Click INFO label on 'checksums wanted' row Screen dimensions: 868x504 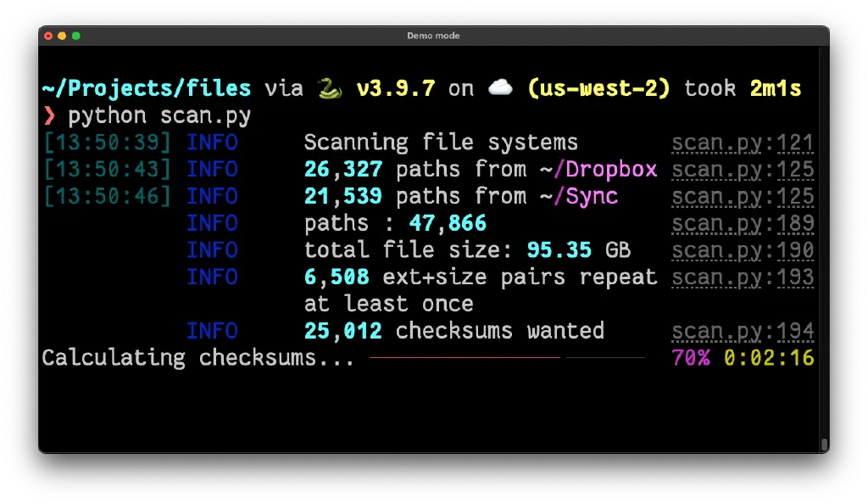(212, 331)
